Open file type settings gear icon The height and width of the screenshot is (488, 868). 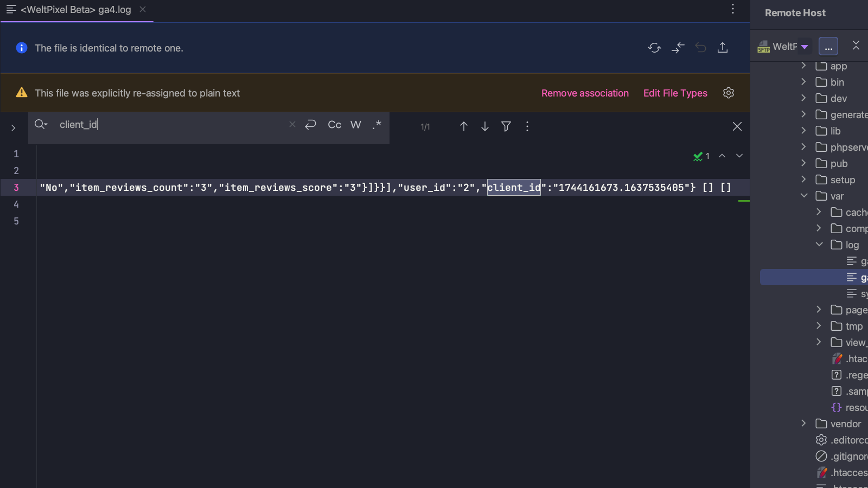tap(729, 93)
